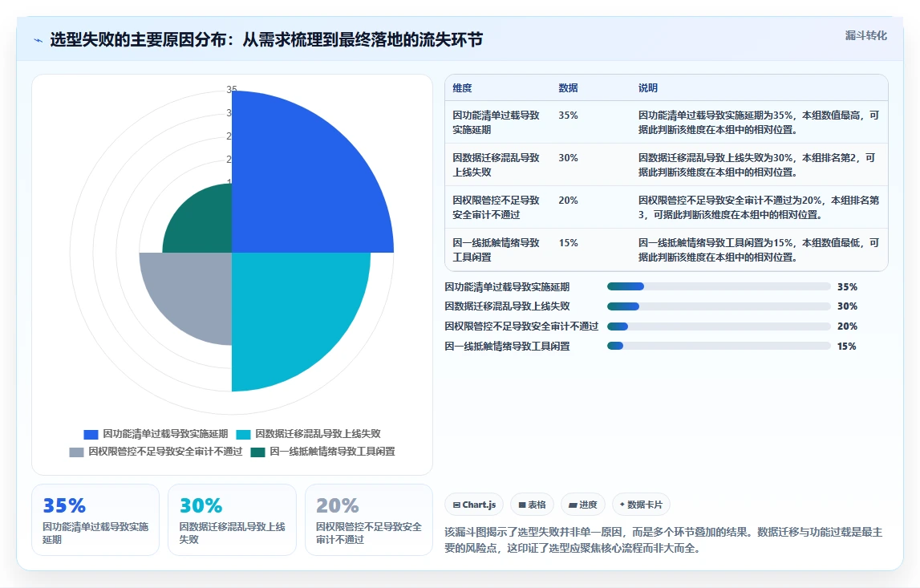Select the 进度 tag
This screenshot has width=920, height=588.
pos(582,505)
